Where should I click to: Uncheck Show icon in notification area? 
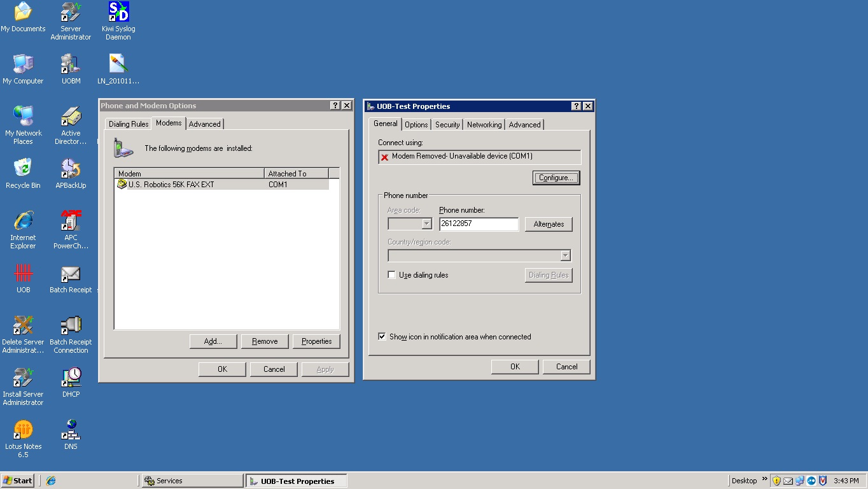click(382, 336)
